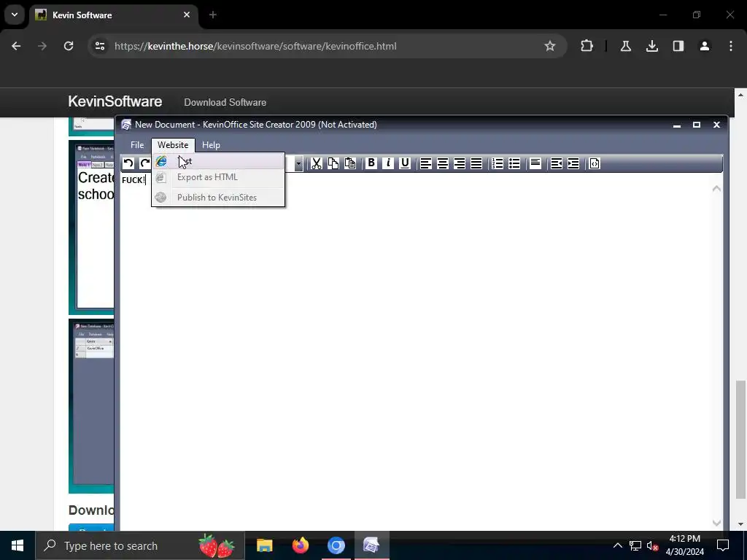This screenshot has height=560, width=747.
Task: Click the browser address bar URL
Action: point(255,46)
